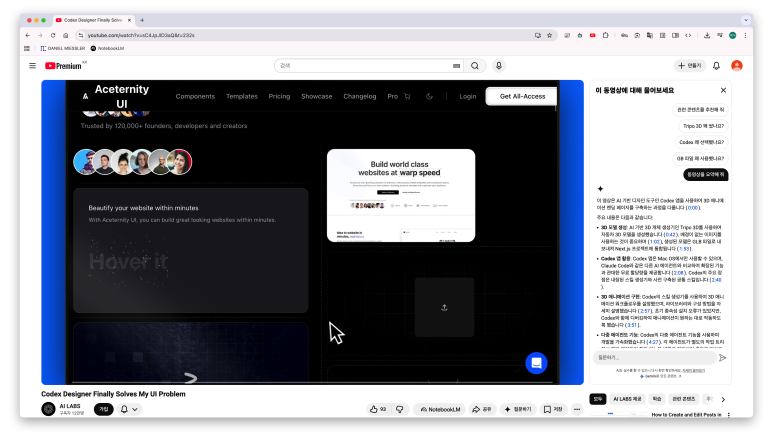Send the question in AI panel
Image resolution: width=773 pixels, height=444 pixels.
(722, 357)
